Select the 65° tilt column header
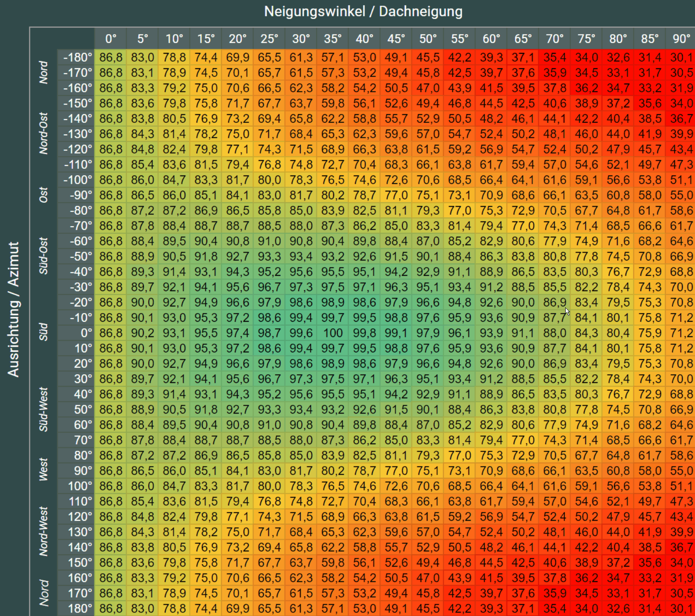 [523, 38]
